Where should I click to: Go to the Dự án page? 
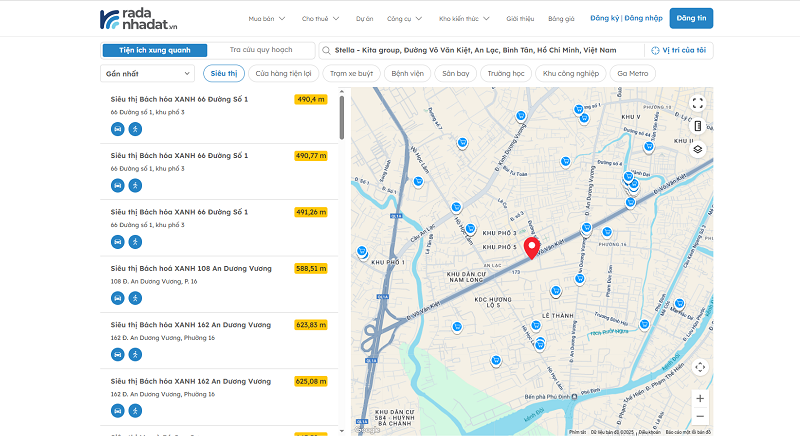(x=364, y=18)
